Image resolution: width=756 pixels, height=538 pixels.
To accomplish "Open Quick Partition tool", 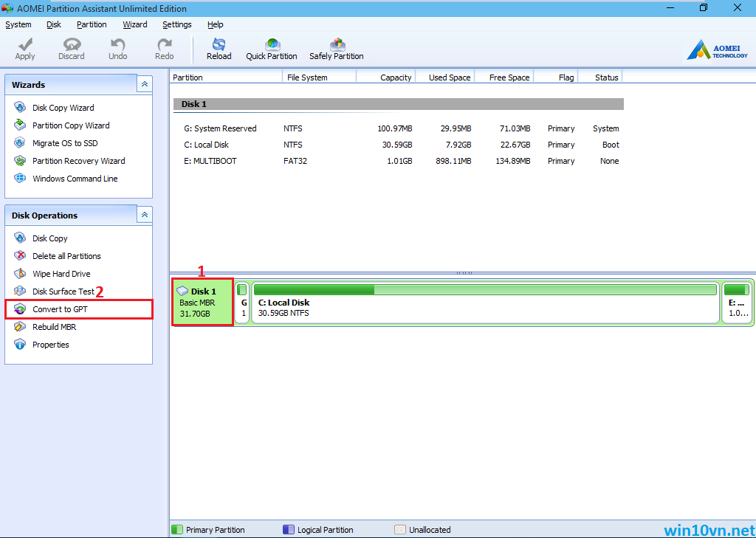I will pos(272,49).
